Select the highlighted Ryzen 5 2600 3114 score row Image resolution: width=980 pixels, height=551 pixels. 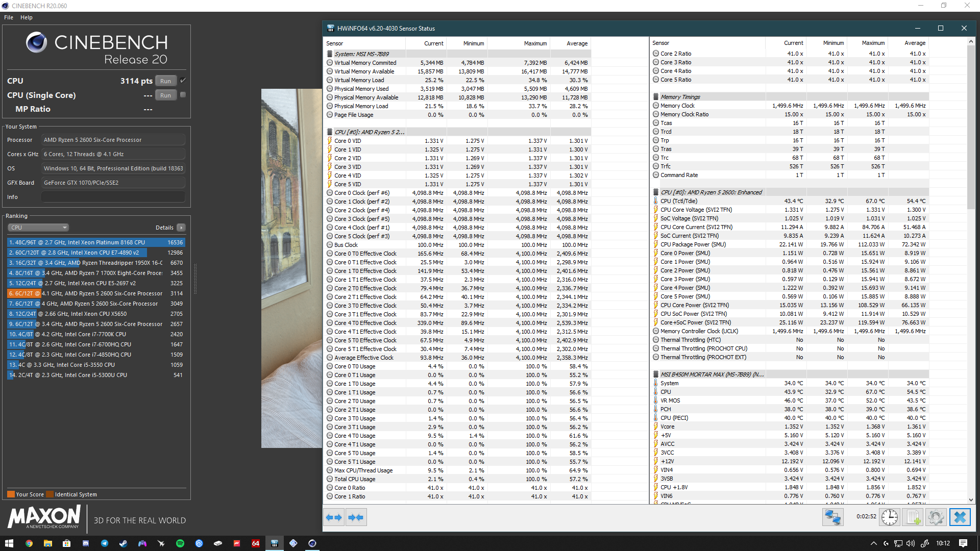(96, 293)
